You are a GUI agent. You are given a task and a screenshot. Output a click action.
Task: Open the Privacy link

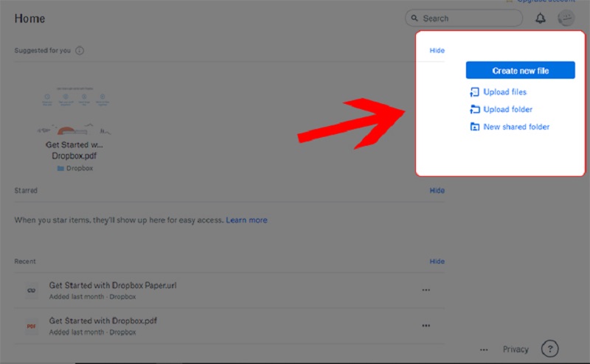[x=516, y=349]
